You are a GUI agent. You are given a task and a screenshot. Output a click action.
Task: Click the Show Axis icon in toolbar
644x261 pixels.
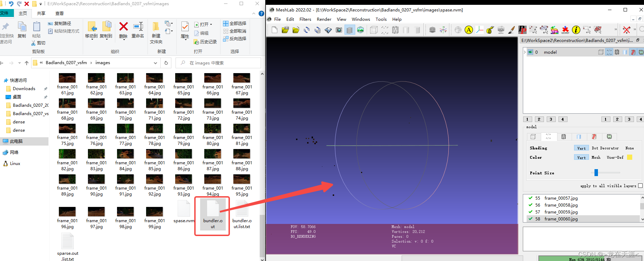pos(443,30)
